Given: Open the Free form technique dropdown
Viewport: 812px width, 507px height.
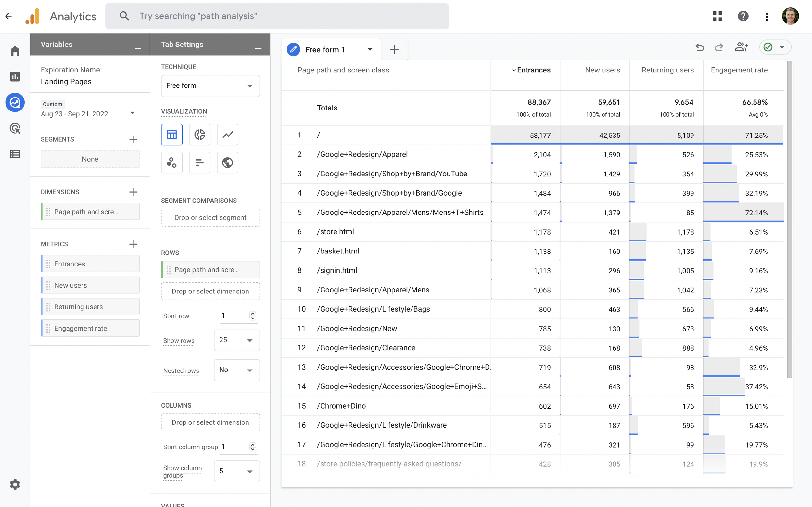Looking at the screenshot, I should pos(210,86).
